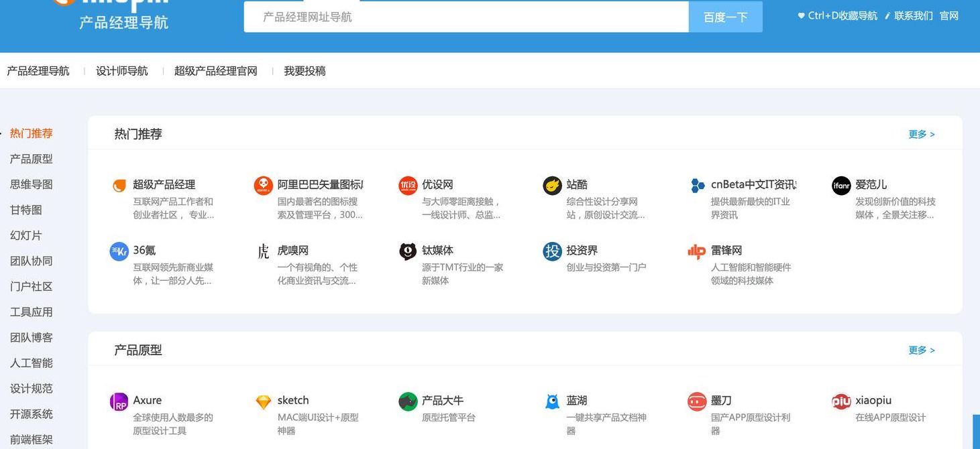Click the 产品经理网址导航 search input
The width and height of the screenshot is (980, 449).
point(466,17)
